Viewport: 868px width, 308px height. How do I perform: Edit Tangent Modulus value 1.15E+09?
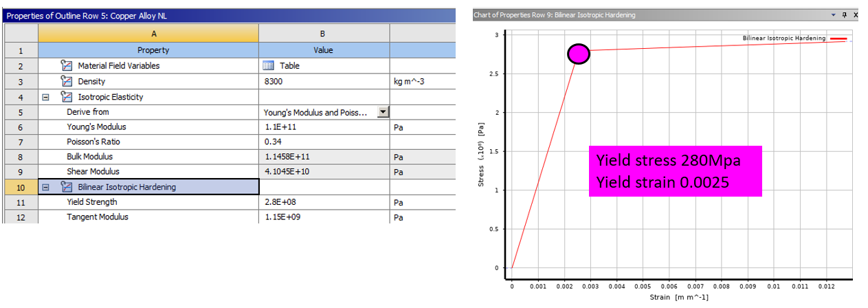[282, 217]
